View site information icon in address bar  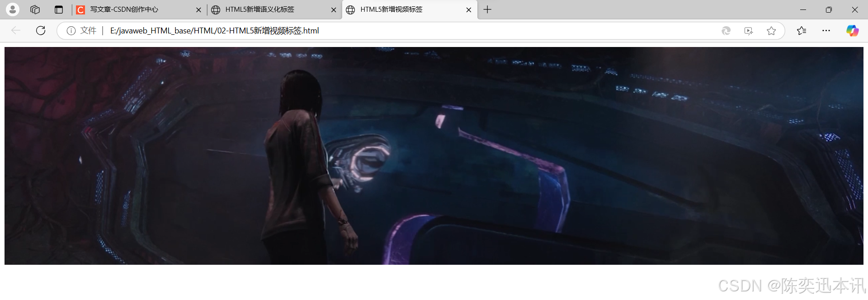coord(71,31)
